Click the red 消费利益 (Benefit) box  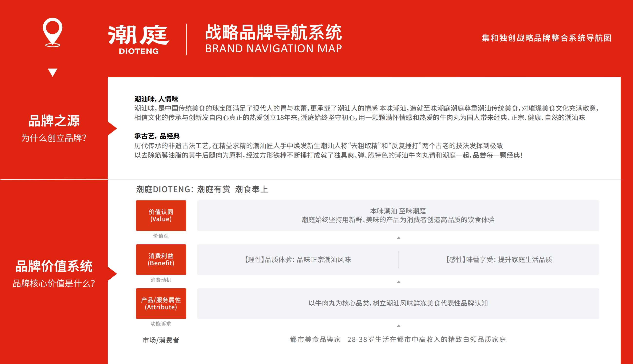click(x=161, y=260)
